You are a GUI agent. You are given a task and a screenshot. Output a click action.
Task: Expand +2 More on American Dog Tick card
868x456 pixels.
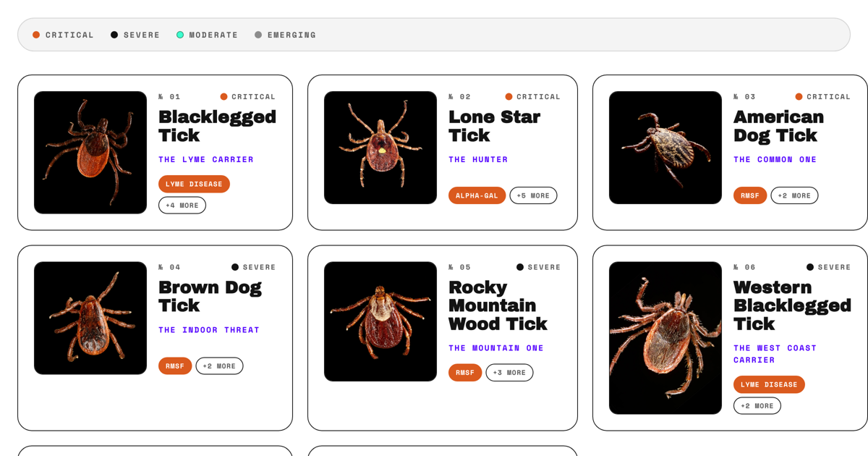click(x=794, y=195)
